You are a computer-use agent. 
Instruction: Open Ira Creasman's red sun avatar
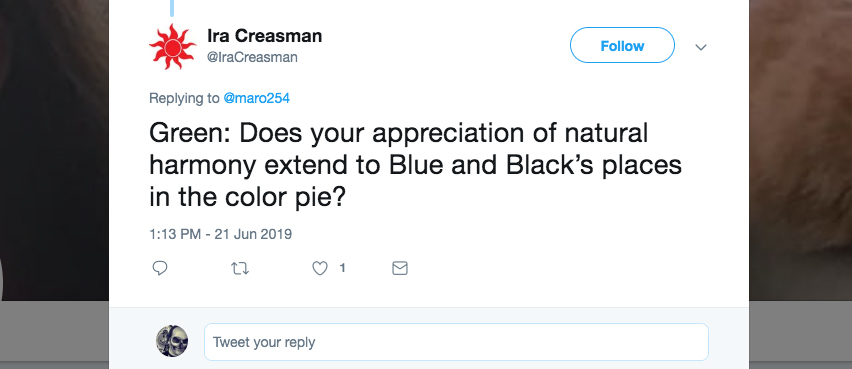[x=173, y=47]
